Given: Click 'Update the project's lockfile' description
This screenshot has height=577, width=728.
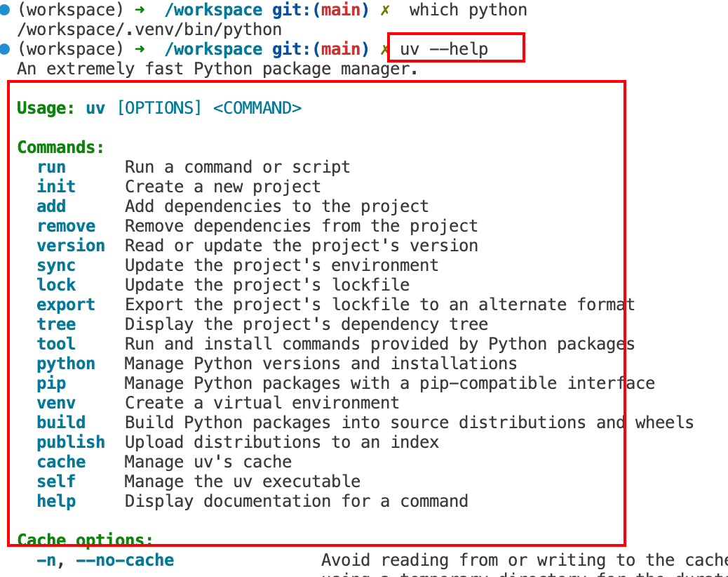Looking at the screenshot, I should [267, 285].
